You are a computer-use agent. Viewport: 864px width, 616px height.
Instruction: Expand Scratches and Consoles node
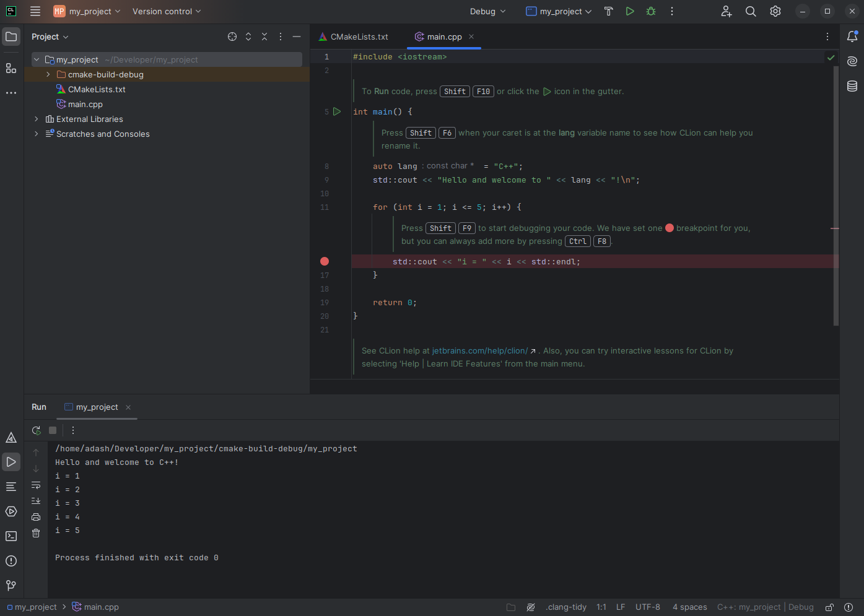coord(37,134)
